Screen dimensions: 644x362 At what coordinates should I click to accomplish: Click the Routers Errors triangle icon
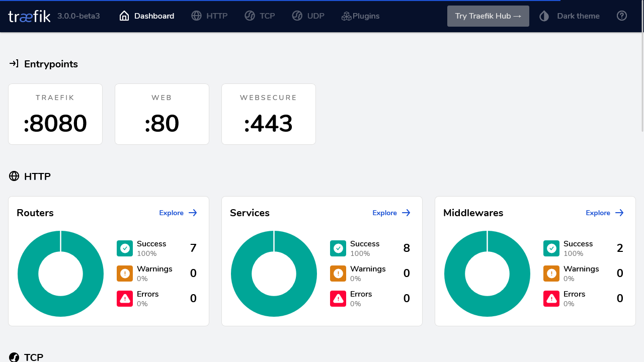tap(125, 299)
